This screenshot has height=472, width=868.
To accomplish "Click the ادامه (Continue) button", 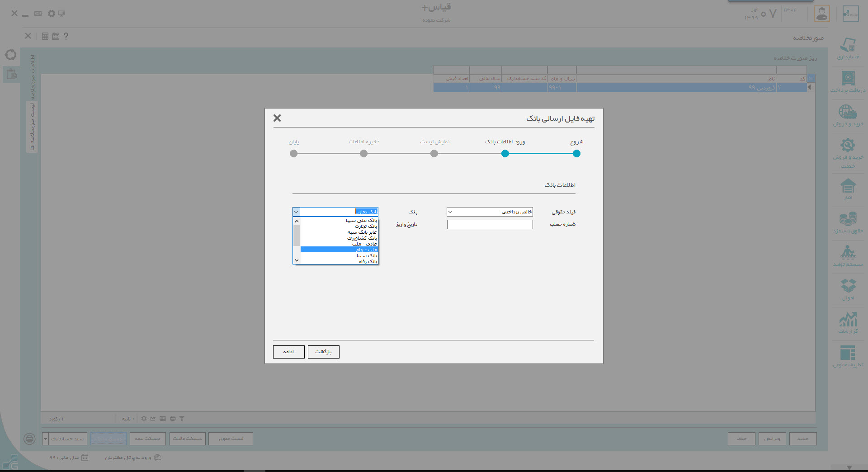I will [288, 352].
